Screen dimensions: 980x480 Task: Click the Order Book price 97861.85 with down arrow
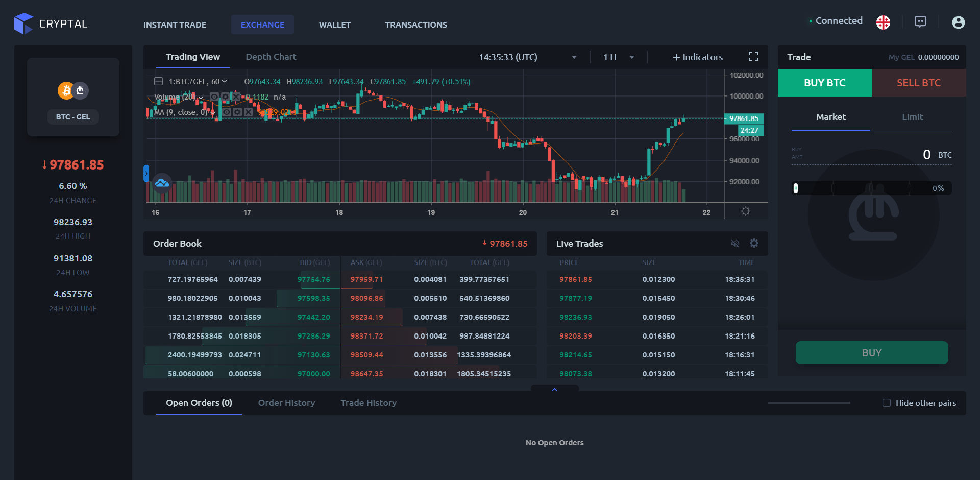(505, 244)
